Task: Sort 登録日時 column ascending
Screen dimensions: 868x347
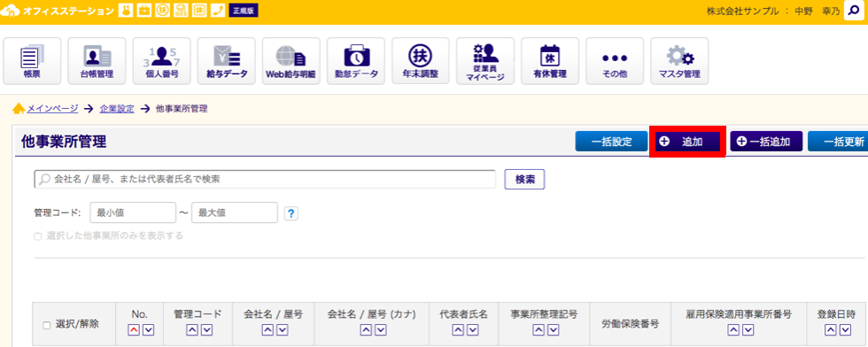Action: (x=831, y=330)
